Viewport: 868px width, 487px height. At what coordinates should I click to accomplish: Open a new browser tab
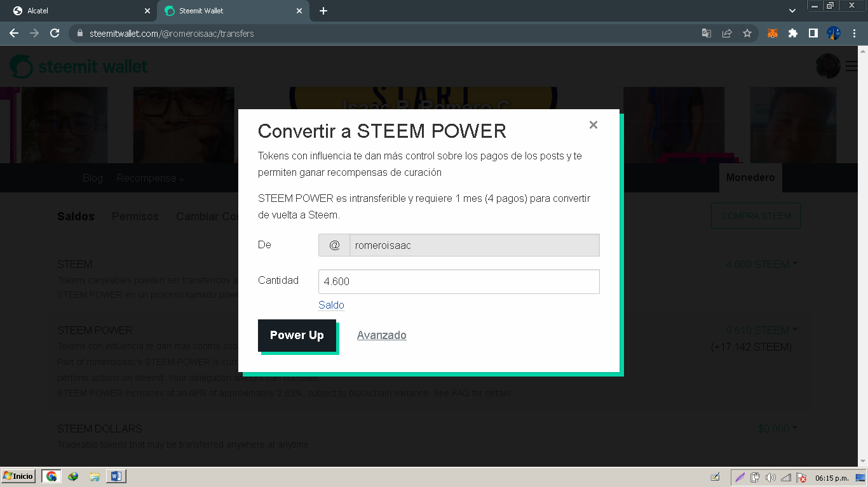tap(323, 11)
